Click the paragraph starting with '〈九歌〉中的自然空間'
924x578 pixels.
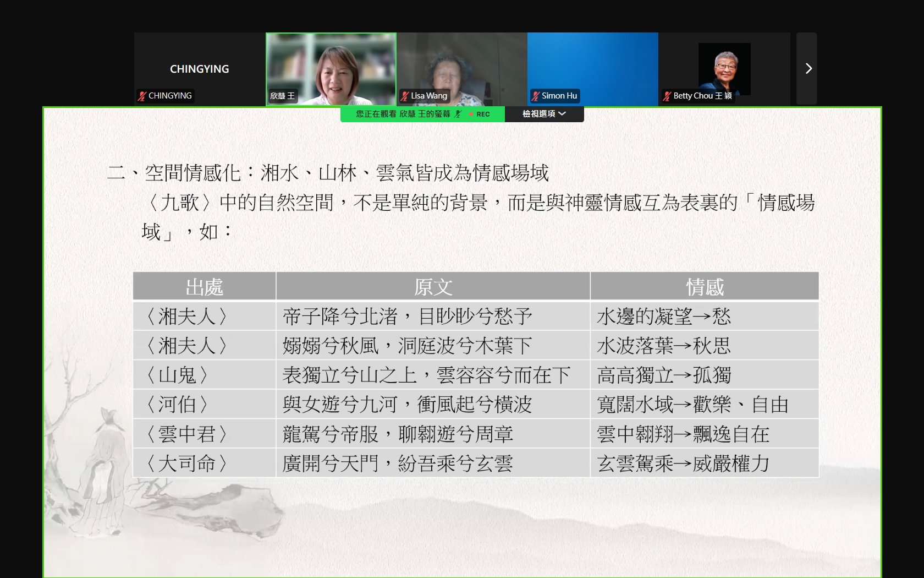(478, 217)
